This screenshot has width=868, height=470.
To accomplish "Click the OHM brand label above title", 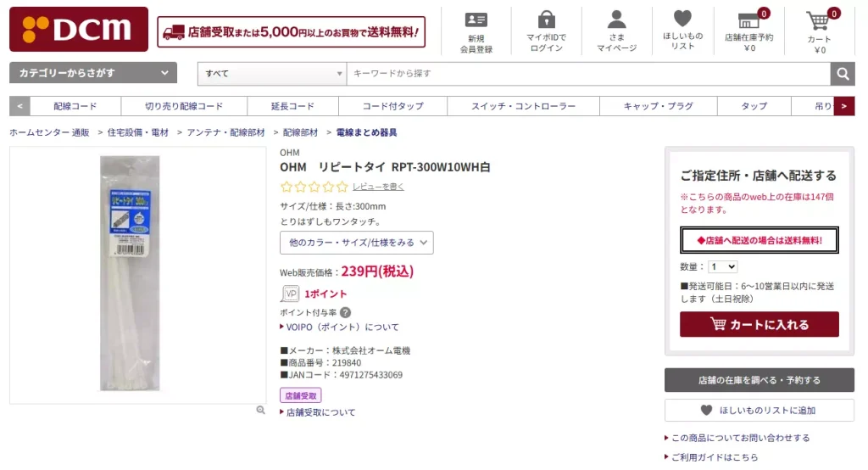I will pos(290,153).
